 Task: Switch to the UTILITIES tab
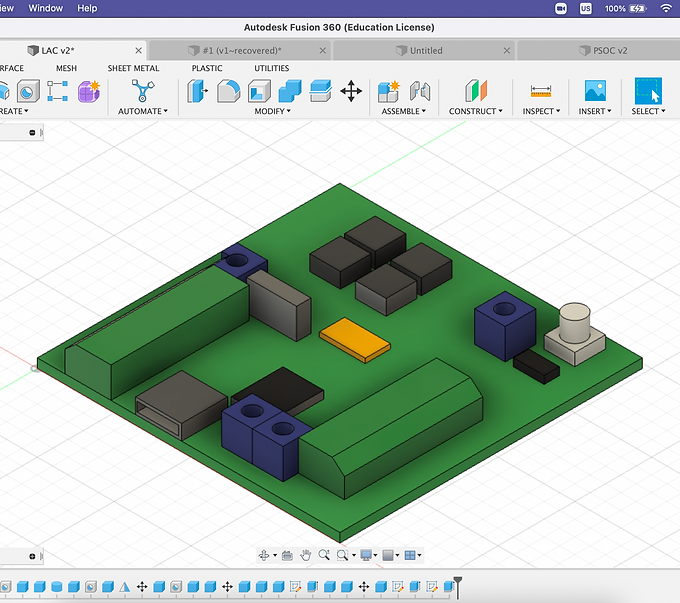tap(271, 68)
